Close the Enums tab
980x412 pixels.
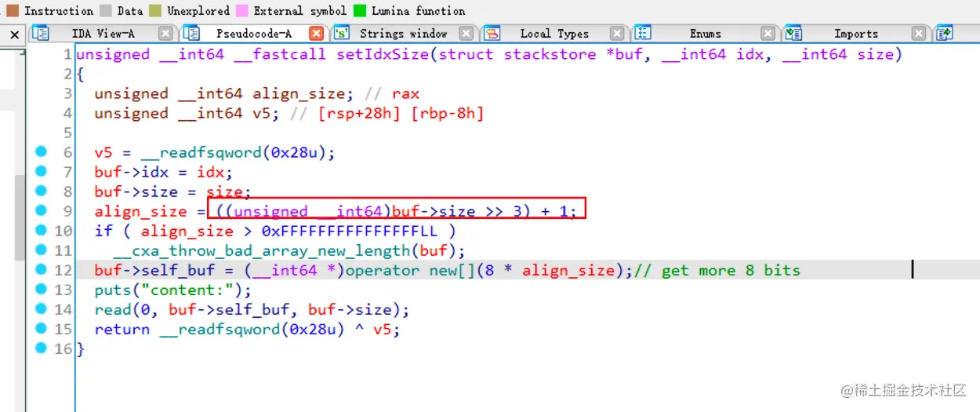pos(768,34)
